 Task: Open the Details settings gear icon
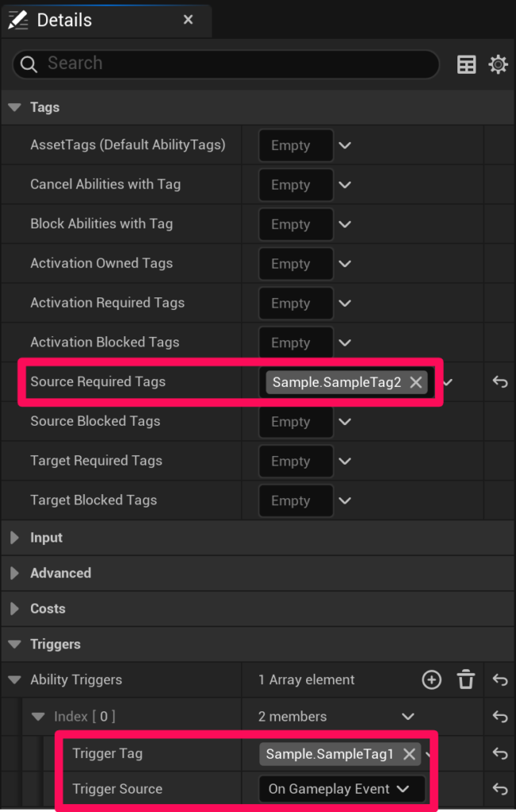click(x=498, y=65)
